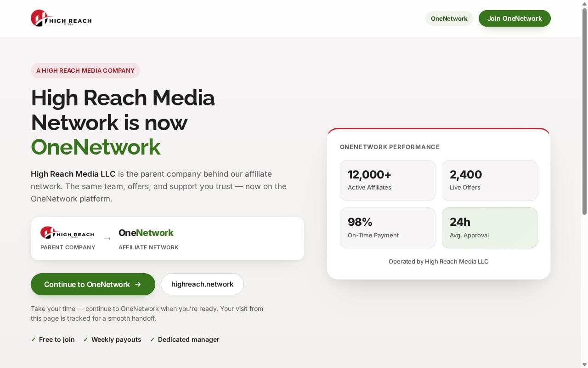Click the ONENETWORK PERFORMANCE heading

390,147
